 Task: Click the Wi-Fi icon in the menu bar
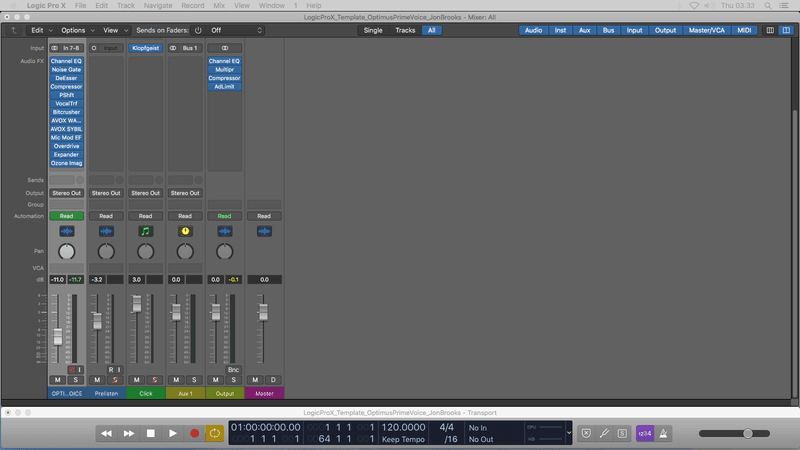694,6
